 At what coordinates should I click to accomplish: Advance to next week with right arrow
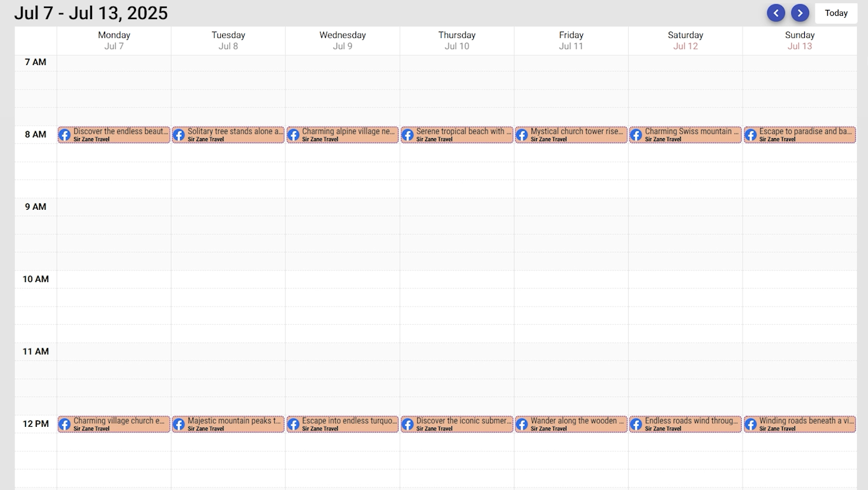[x=800, y=13]
